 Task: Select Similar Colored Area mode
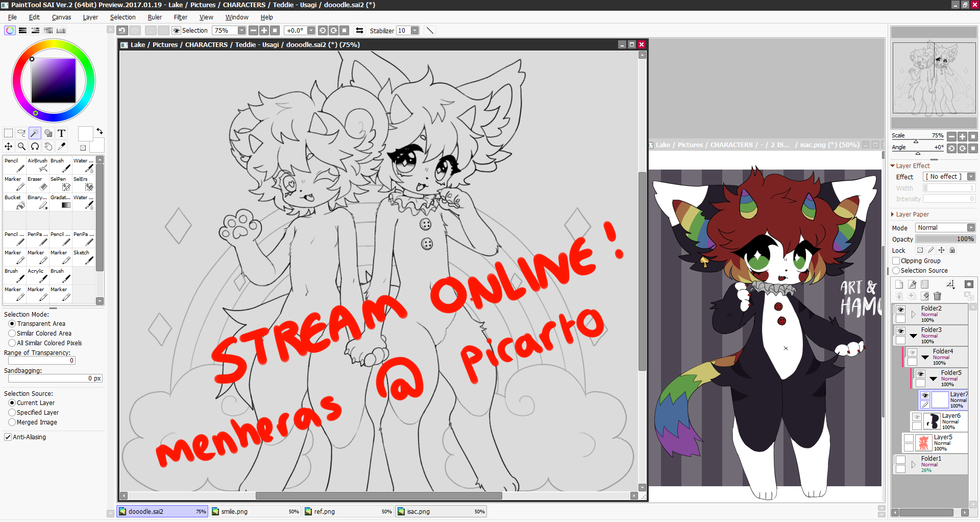[x=12, y=334]
